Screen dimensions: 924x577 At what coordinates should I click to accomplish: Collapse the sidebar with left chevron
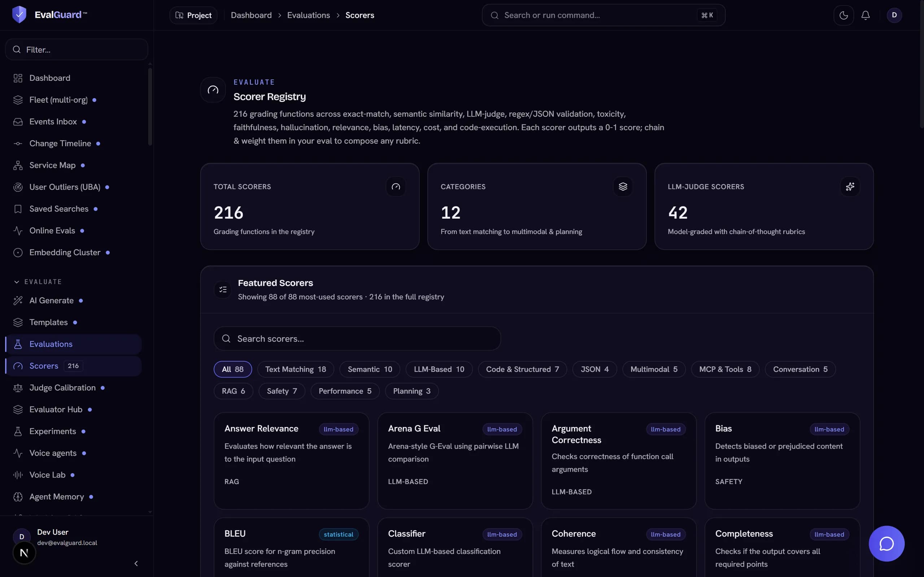(136, 563)
